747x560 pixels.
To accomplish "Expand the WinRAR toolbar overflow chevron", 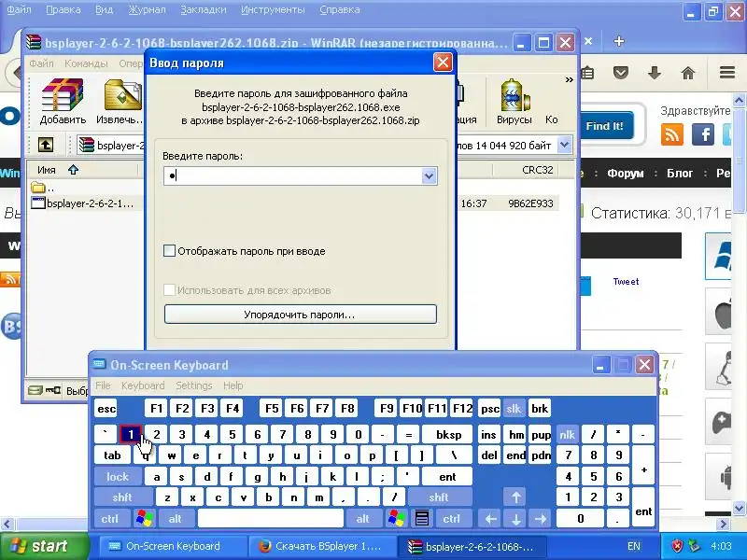I will (x=569, y=79).
